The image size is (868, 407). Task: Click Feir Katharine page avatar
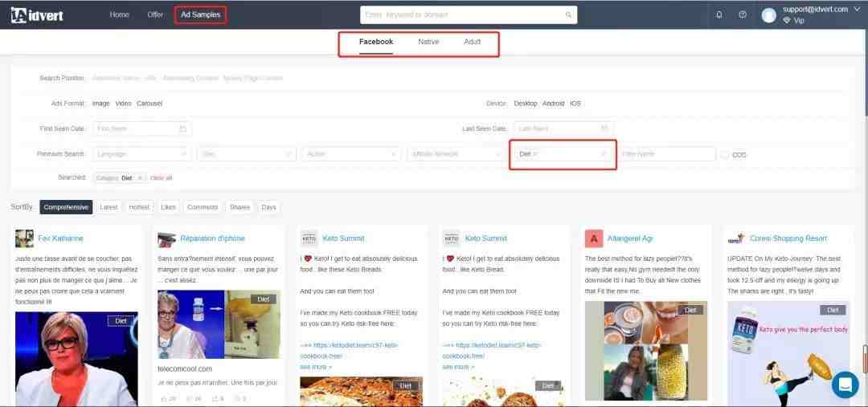[24, 238]
